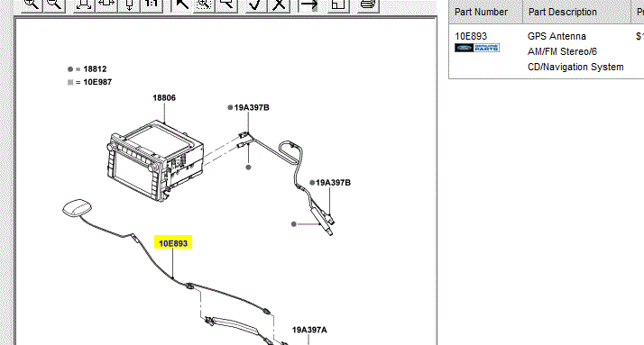Click the 18806 callout label
The width and height of the screenshot is (644, 345).
[x=164, y=97]
